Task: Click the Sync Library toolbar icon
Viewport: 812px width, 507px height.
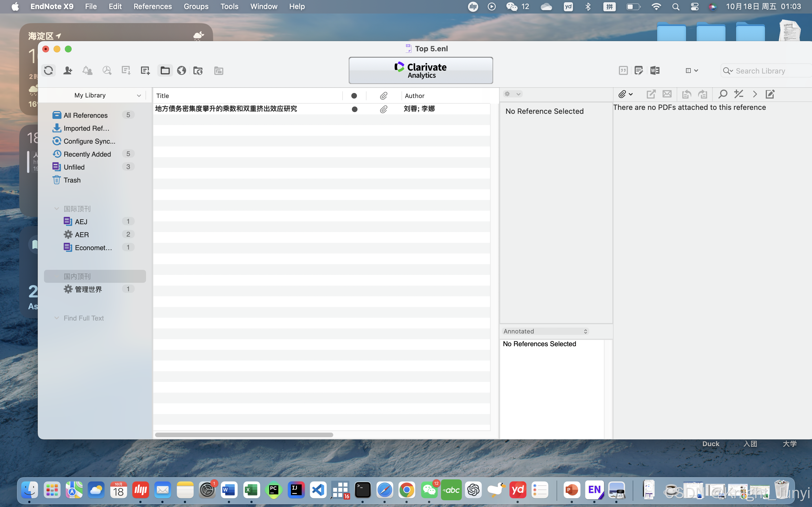Action: [x=48, y=70]
